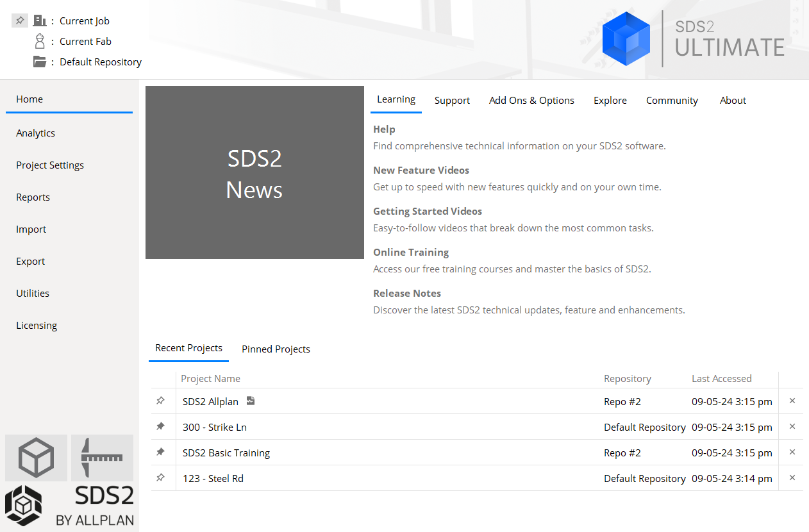Sort by the Last Accessed column header
Image resolution: width=809 pixels, height=532 pixels.
click(x=722, y=379)
